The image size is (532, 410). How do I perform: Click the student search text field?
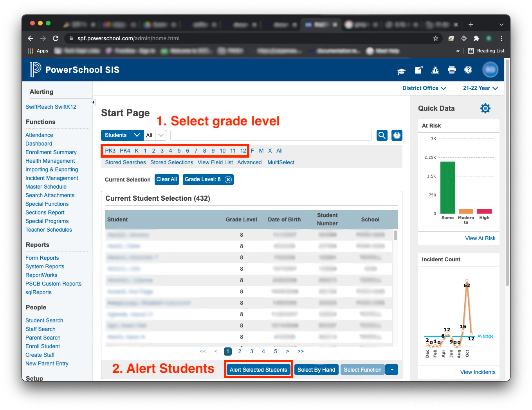(x=271, y=135)
